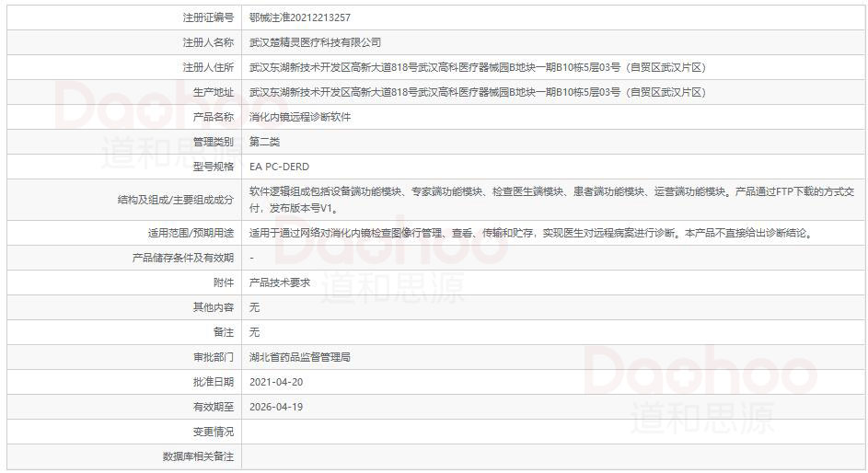
Task: Click the 产品储存条件及有效期 label
Action: 182,258
